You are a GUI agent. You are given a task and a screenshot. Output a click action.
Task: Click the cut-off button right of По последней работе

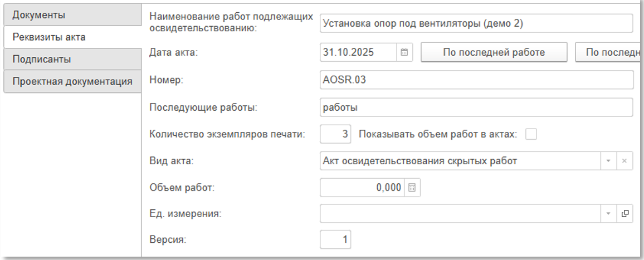608,52
